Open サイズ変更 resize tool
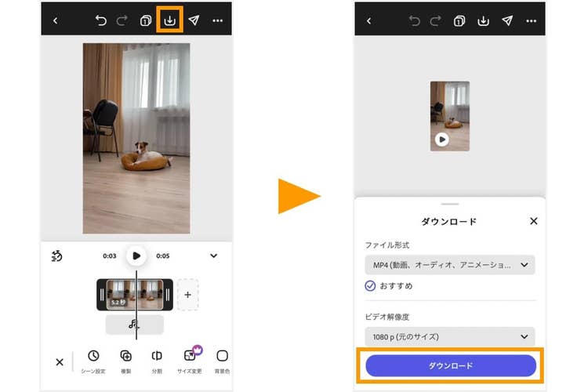588x392 pixels. 190,361
